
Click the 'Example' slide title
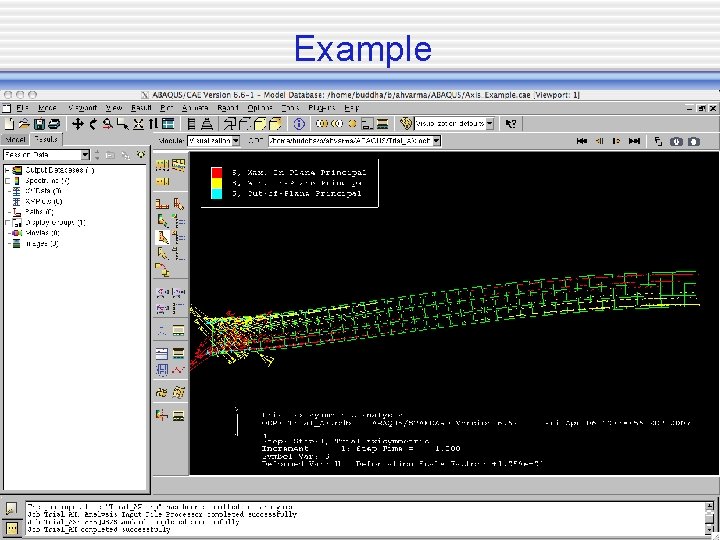pyautogui.click(x=363, y=49)
